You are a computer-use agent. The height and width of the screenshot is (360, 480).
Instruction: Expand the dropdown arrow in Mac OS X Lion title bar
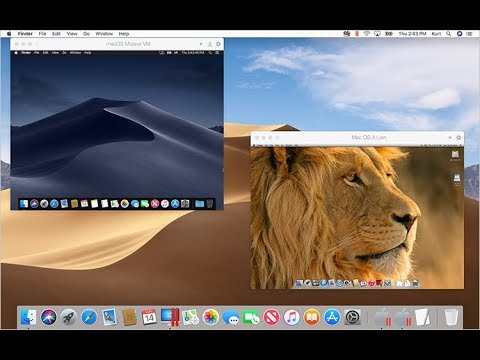[450, 137]
